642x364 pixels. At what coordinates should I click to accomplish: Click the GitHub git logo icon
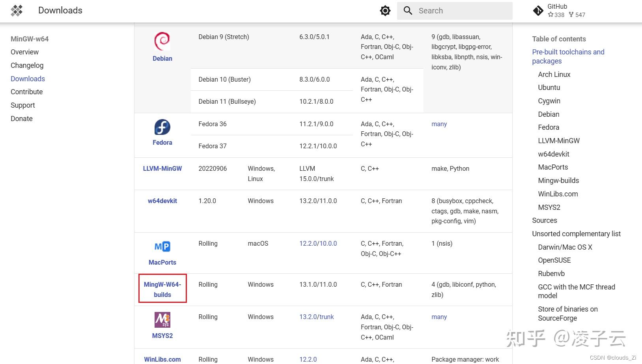[x=538, y=11]
